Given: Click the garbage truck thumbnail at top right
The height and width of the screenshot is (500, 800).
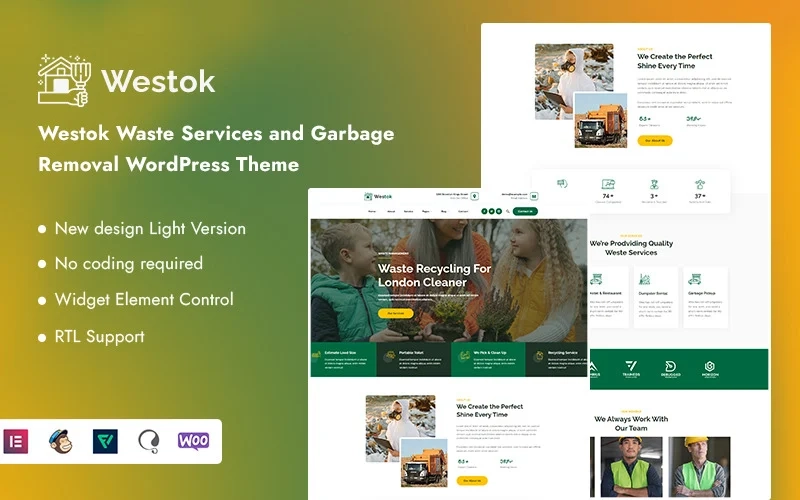Looking at the screenshot, I should (600, 120).
